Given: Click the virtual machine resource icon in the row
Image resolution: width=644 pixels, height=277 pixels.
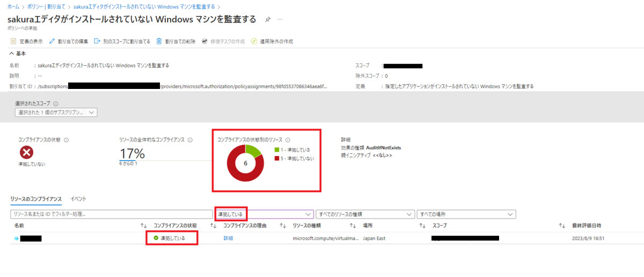Looking at the screenshot, I should (16, 238).
